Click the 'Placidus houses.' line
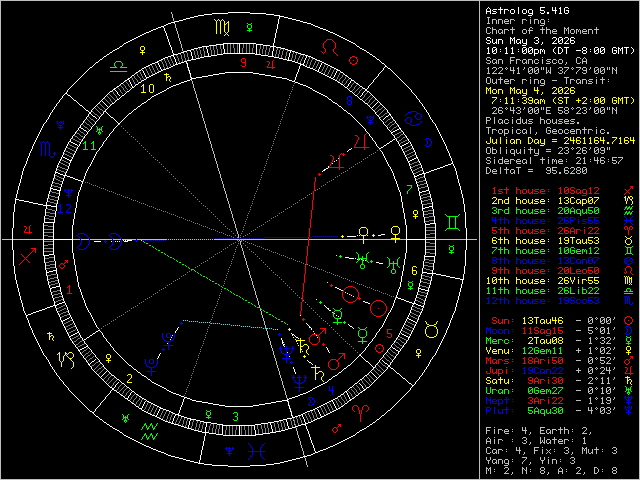This screenshot has height=480, width=640. (x=533, y=121)
